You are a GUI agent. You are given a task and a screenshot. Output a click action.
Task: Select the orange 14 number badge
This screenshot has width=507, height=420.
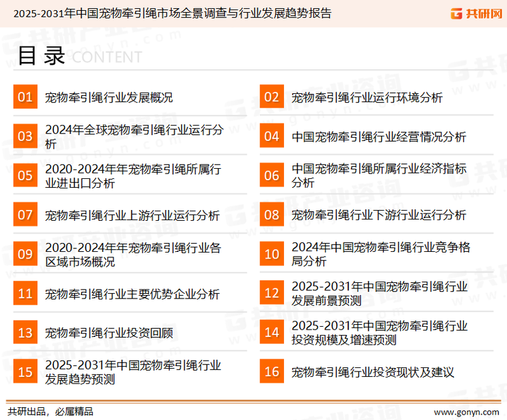(x=272, y=332)
